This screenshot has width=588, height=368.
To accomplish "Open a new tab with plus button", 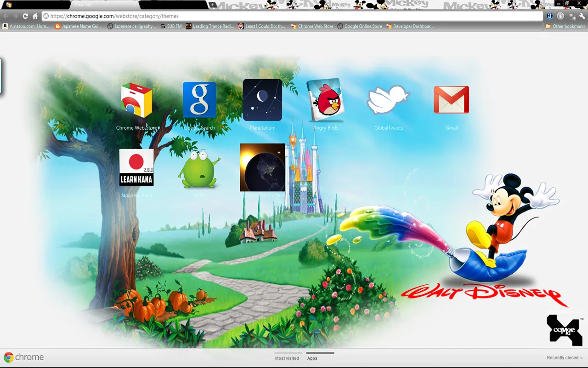I will click(x=213, y=5).
